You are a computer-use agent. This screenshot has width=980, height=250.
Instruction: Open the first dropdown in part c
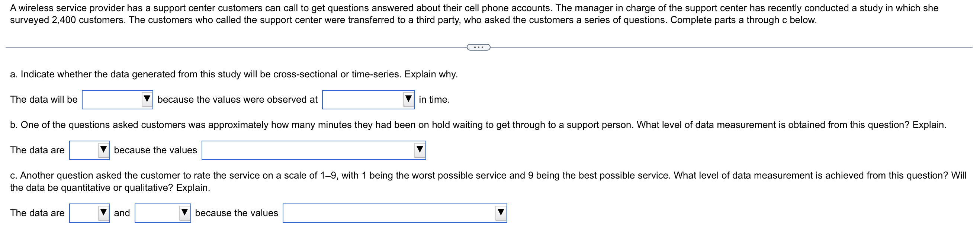pos(89,213)
